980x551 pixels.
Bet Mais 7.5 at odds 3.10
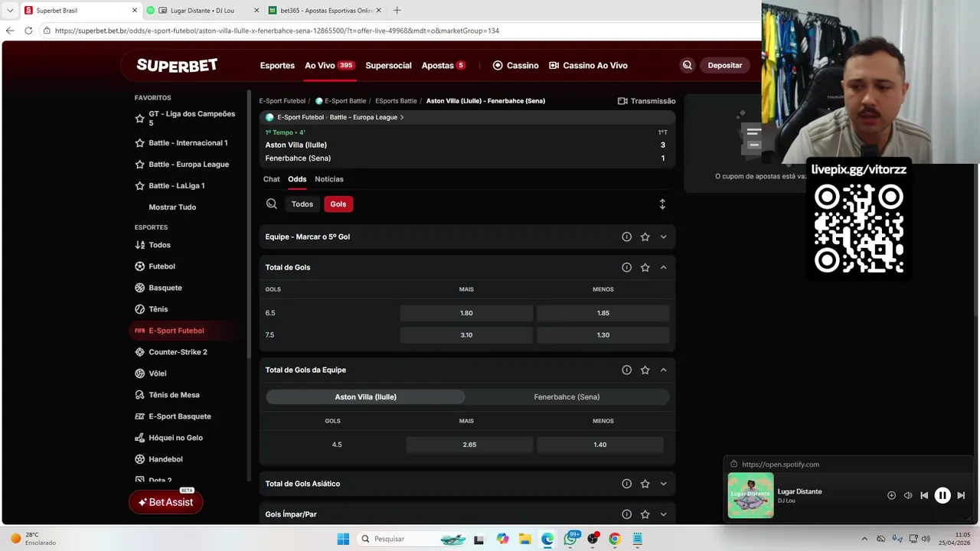point(466,335)
